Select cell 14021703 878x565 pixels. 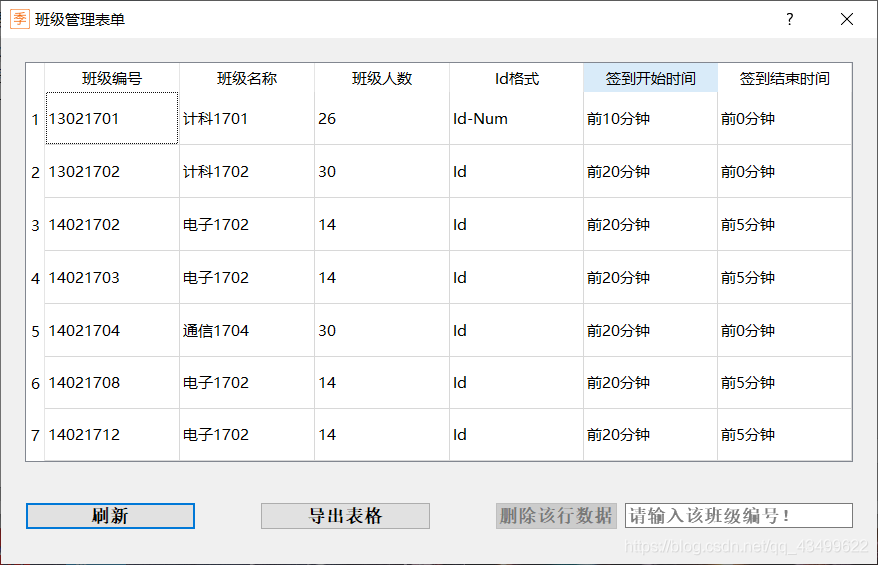tap(112, 278)
